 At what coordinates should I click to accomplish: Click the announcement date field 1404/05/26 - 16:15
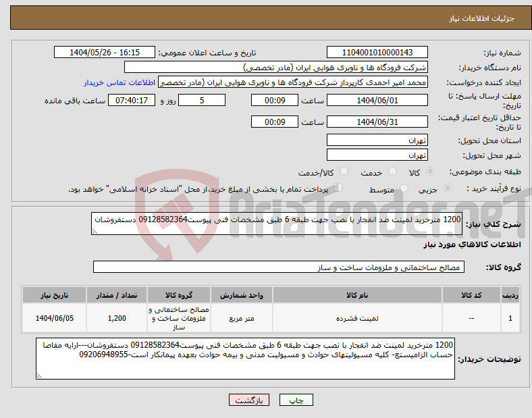point(105,52)
